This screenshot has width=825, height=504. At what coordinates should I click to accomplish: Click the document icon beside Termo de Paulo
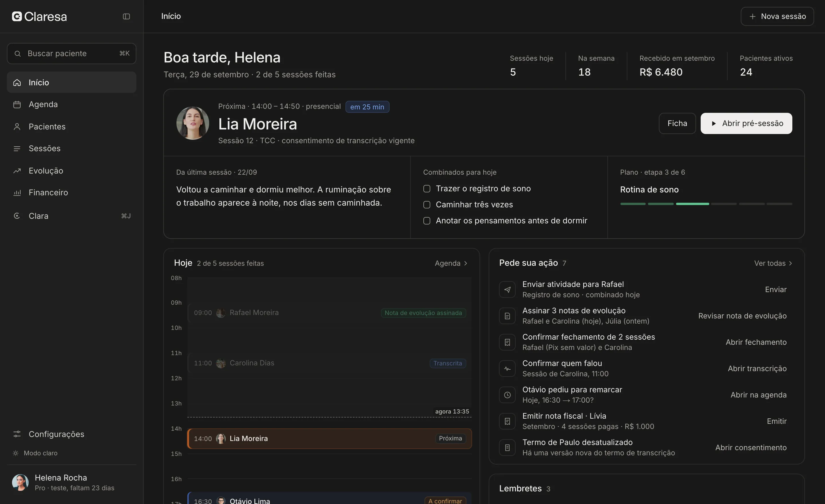[x=507, y=447]
